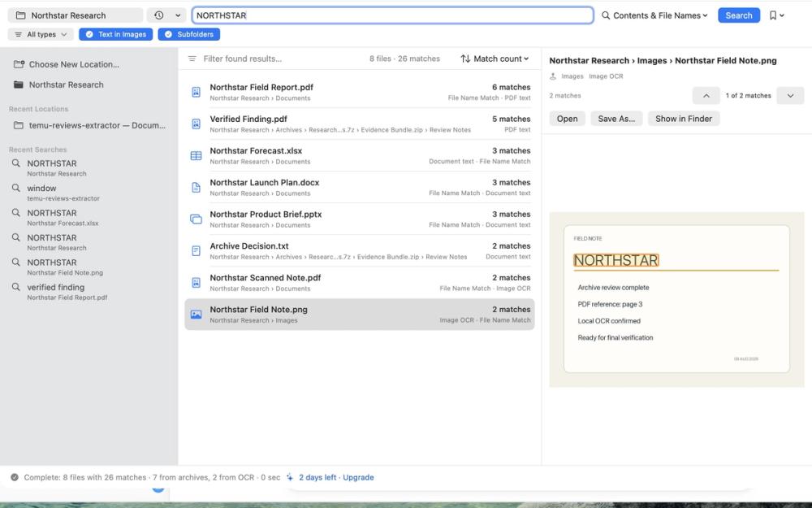The image size is (812, 508).
Task: Click the NORTHSTAR search query field
Action: [x=392, y=15]
